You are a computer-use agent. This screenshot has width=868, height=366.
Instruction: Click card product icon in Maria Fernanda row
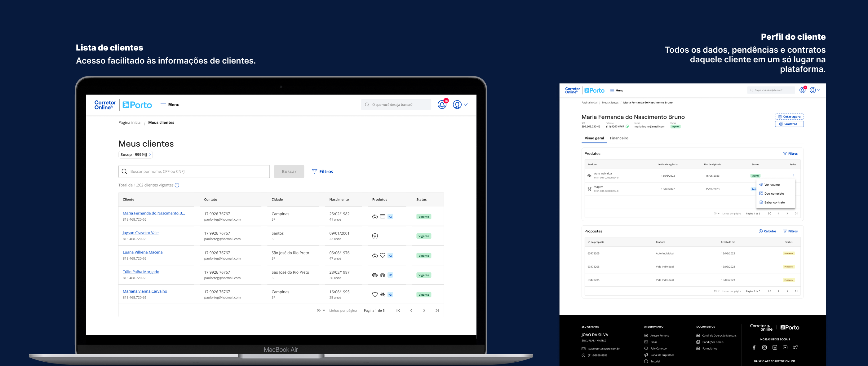[383, 217]
